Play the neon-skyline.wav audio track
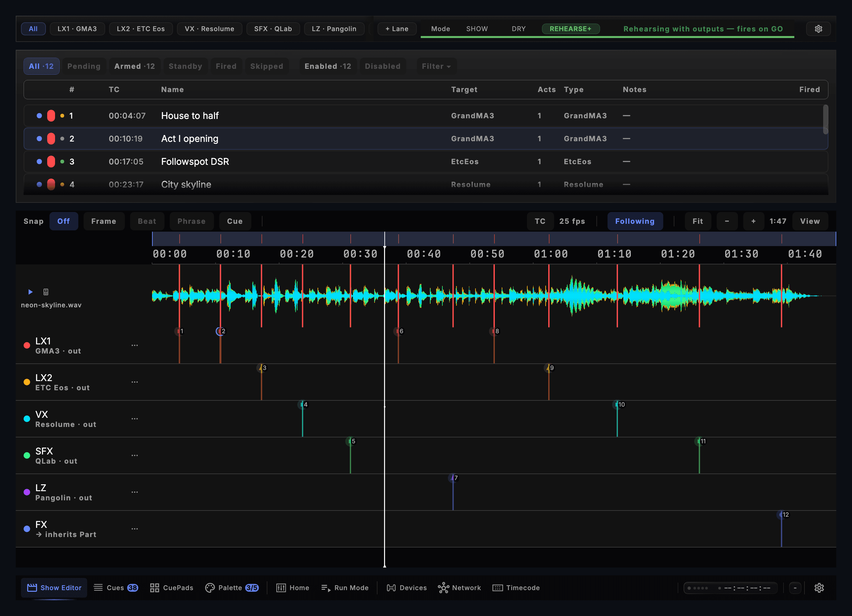This screenshot has width=852, height=616. pyautogui.click(x=30, y=292)
